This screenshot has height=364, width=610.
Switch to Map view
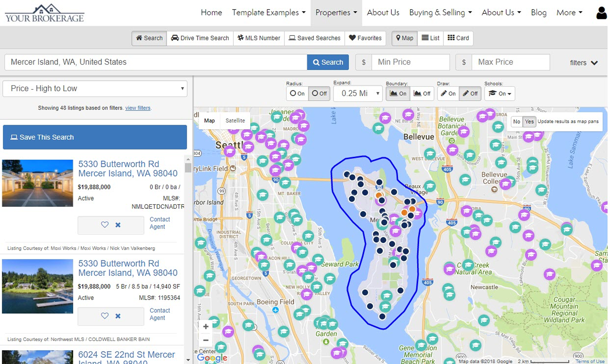point(405,38)
